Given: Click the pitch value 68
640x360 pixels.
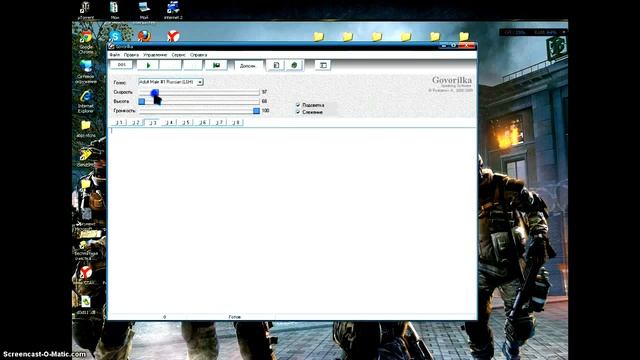Looking at the screenshot, I should (264, 101).
